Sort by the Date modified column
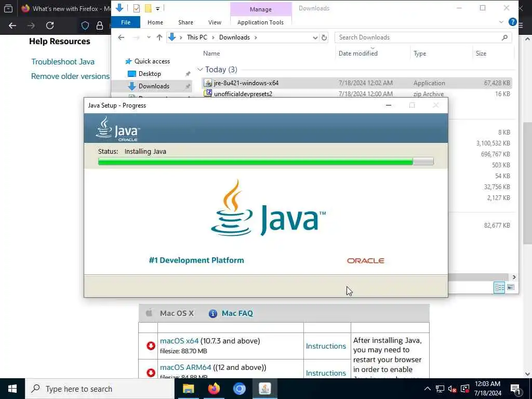This screenshot has width=532, height=399. 358,54
